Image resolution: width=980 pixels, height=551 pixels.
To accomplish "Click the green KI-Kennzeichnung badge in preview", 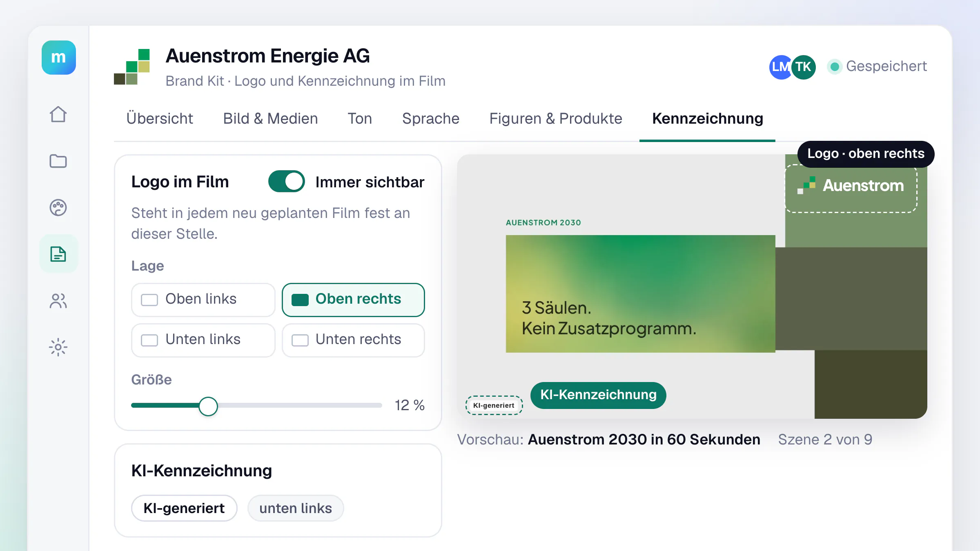I will tap(598, 395).
